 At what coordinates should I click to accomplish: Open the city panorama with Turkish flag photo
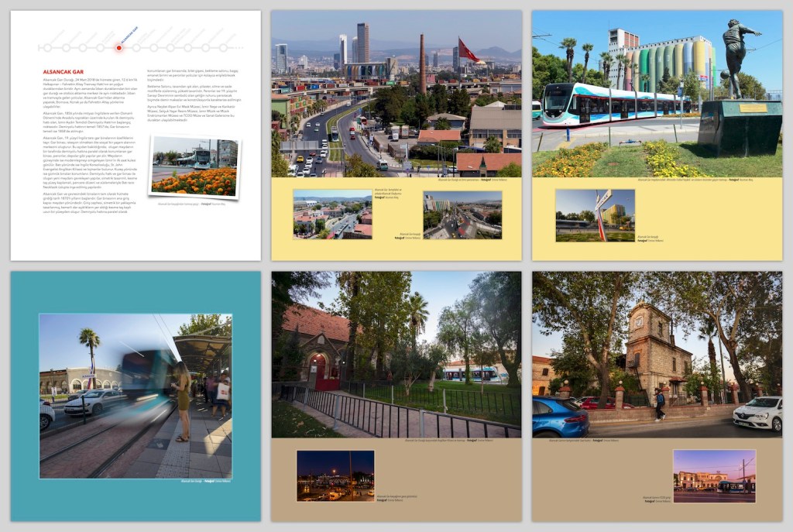click(396, 94)
